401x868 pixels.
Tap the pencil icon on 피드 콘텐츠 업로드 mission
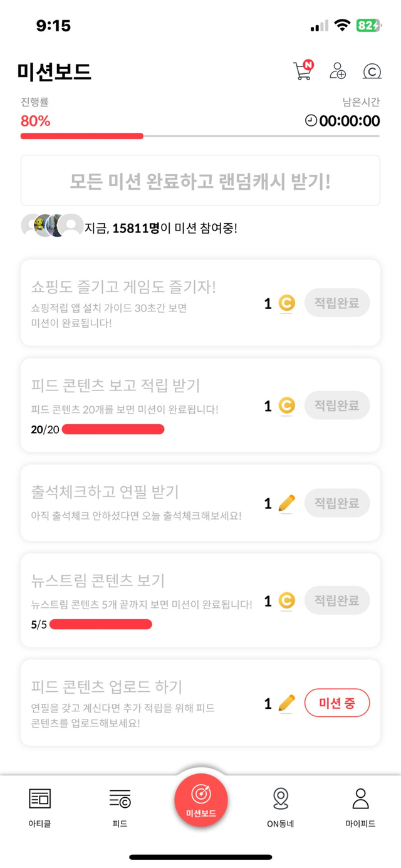(x=286, y=704)
